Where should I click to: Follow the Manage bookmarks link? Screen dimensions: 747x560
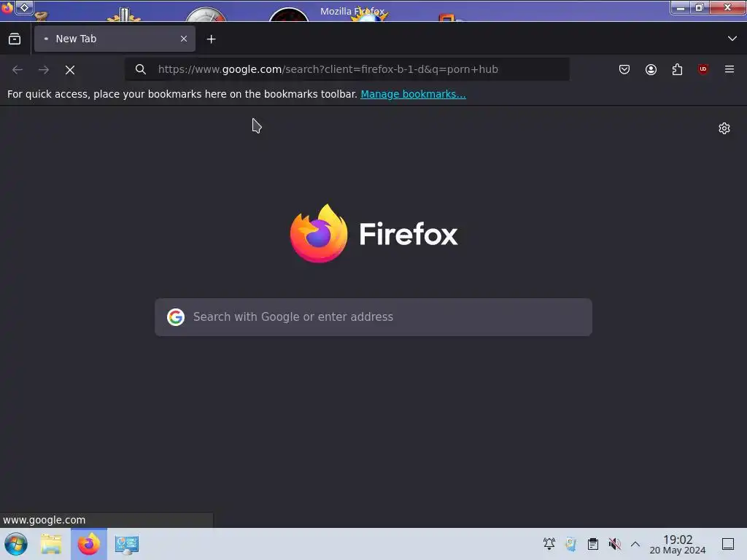coord(413,94)
